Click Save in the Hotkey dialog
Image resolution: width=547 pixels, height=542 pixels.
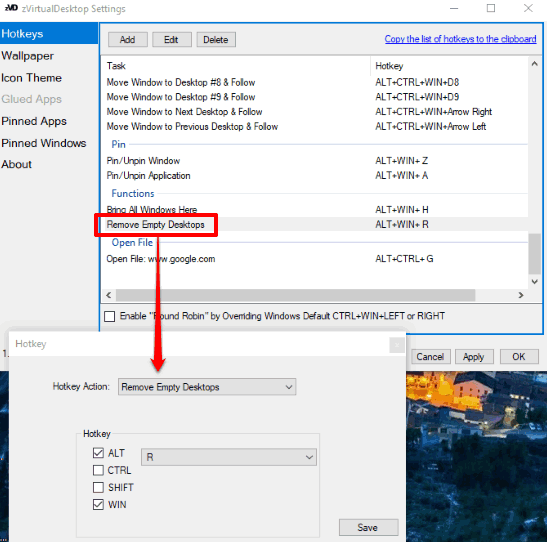[x=368, y=527]
